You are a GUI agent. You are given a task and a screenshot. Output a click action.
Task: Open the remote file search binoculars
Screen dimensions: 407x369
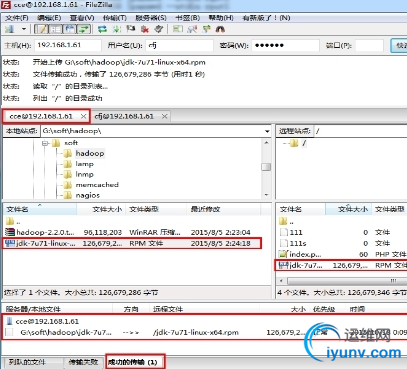220,29
